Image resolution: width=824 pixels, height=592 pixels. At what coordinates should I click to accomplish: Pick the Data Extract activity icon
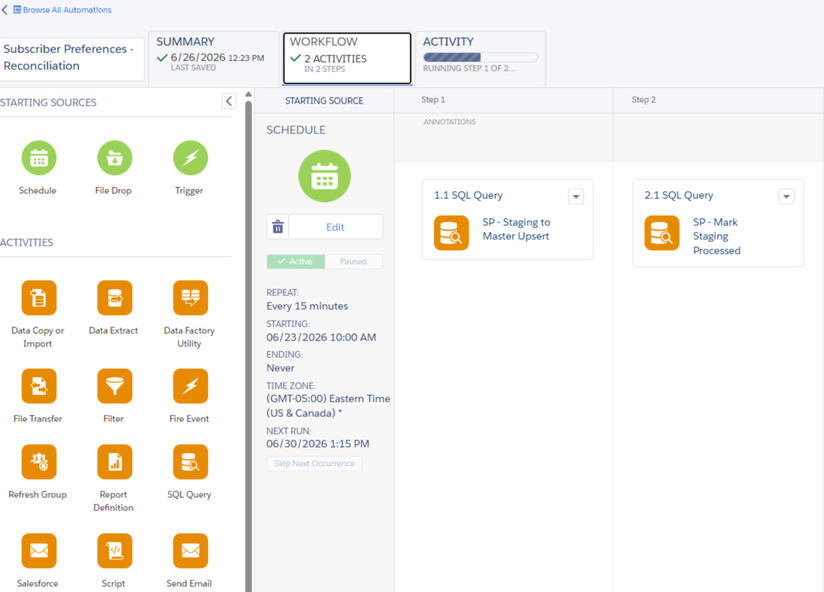[x=115, y=298]
